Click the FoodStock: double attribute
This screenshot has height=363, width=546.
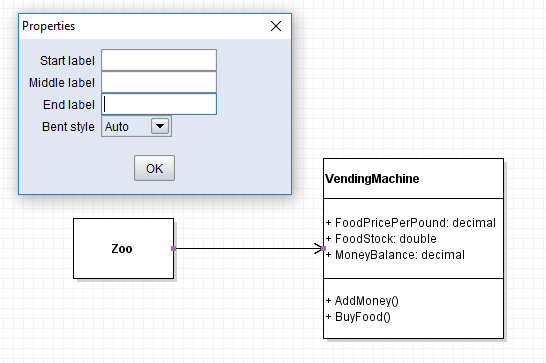(381, 239)
